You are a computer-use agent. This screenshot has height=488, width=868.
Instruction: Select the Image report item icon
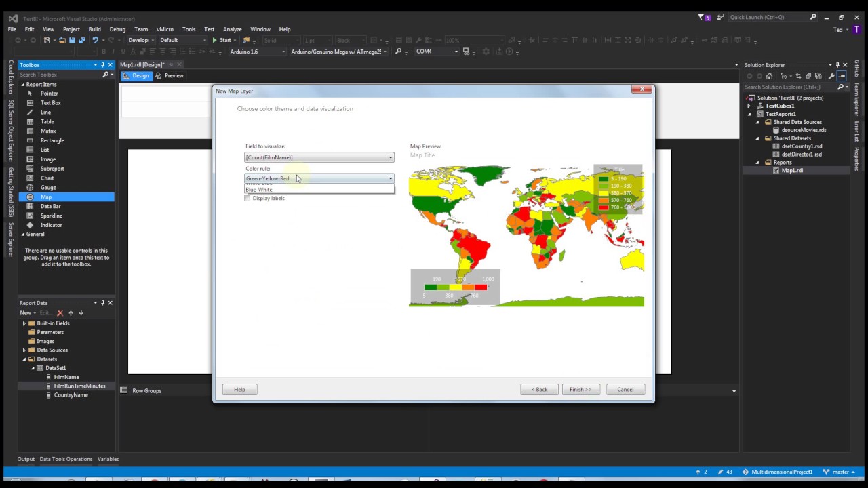(30, 159)
